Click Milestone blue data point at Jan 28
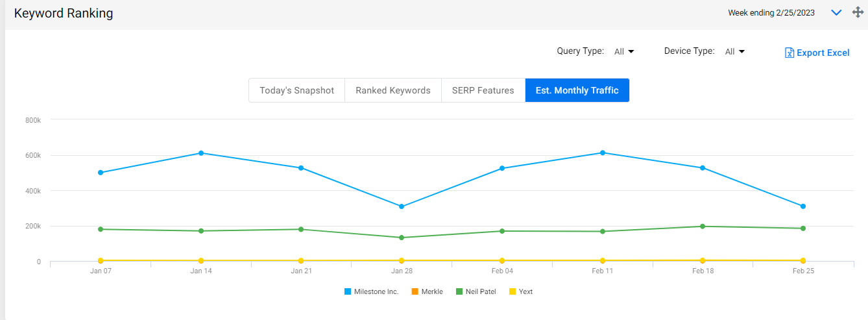Image resolution: width=868 pixels, height=320 pixels. [x=402, y=206]
